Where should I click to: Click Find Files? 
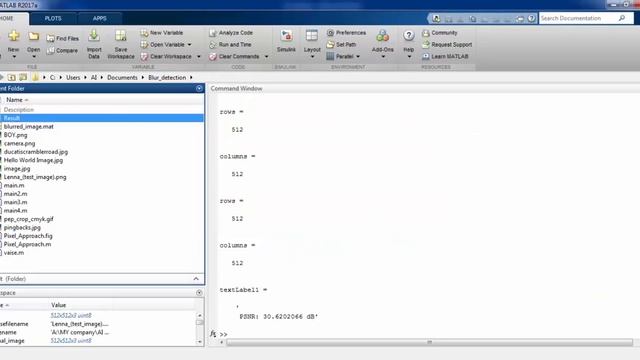point(62,38)
